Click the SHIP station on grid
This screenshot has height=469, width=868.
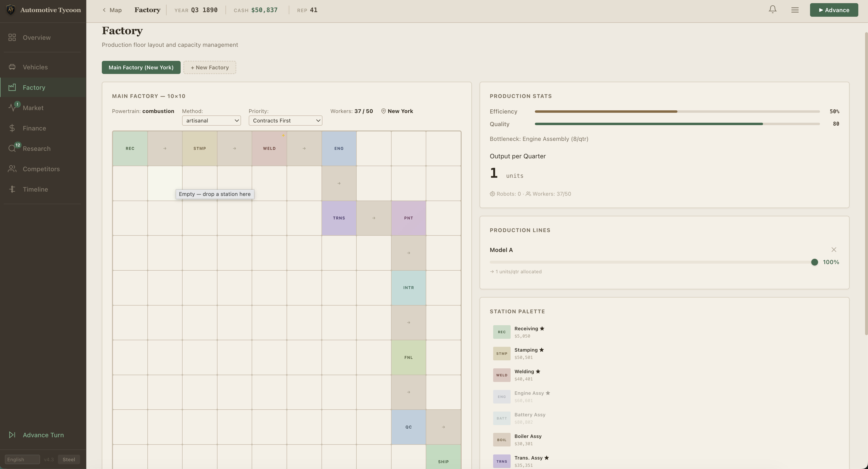coord(443,457)
